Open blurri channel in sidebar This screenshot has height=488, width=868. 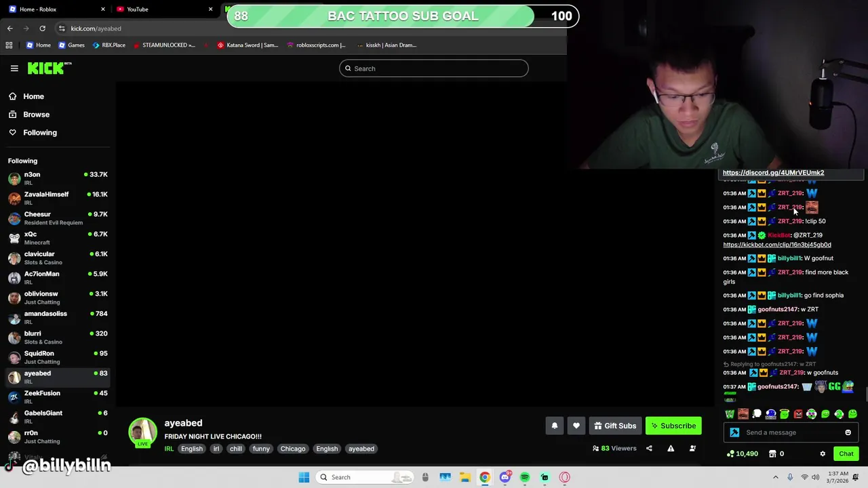coord(58,337)
